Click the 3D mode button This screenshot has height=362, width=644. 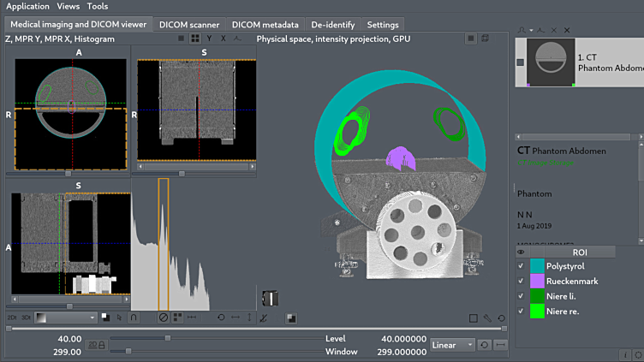(x=25, y=317)
